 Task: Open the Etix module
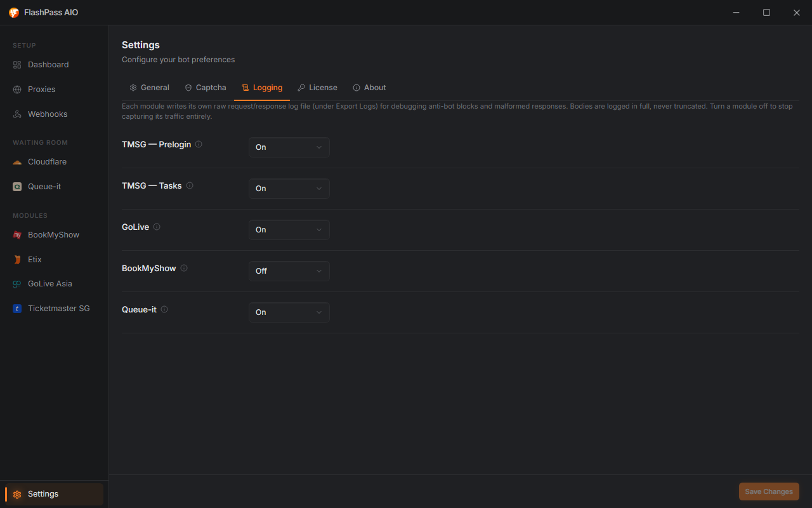click(54, 260)
